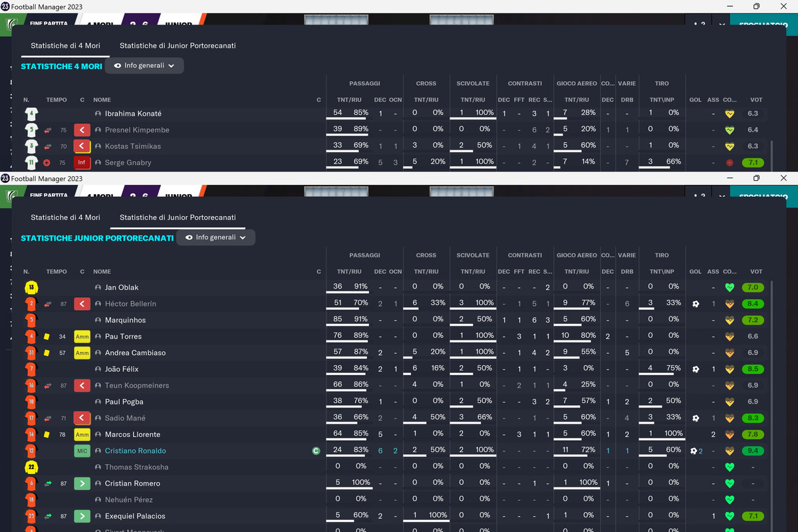Click Ibrahima Konaté's number 4 shirt icon
This screenshot has width=798, height=532.
click(31, 114)
